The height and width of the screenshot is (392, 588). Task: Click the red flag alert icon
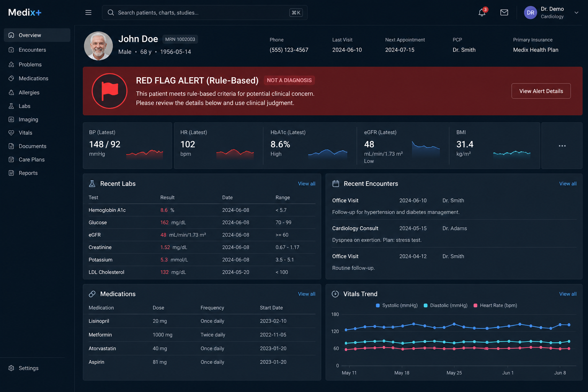coord(109,91)
